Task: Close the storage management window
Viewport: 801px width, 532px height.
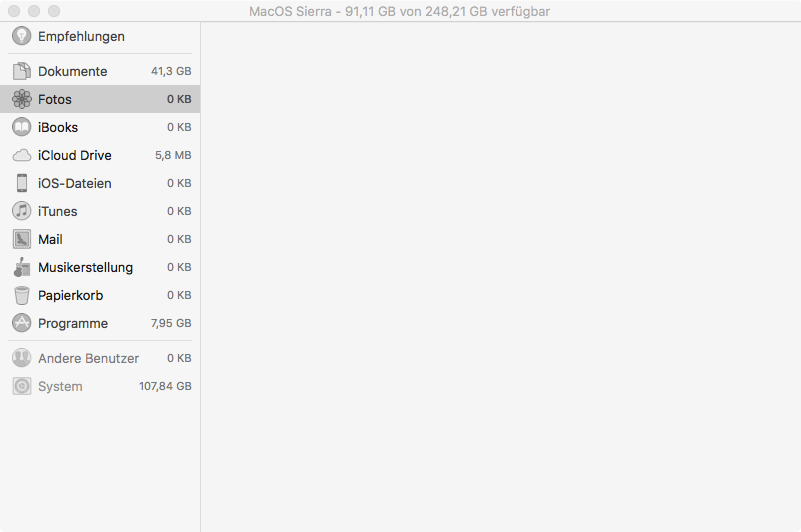Action: pos(14,11)
